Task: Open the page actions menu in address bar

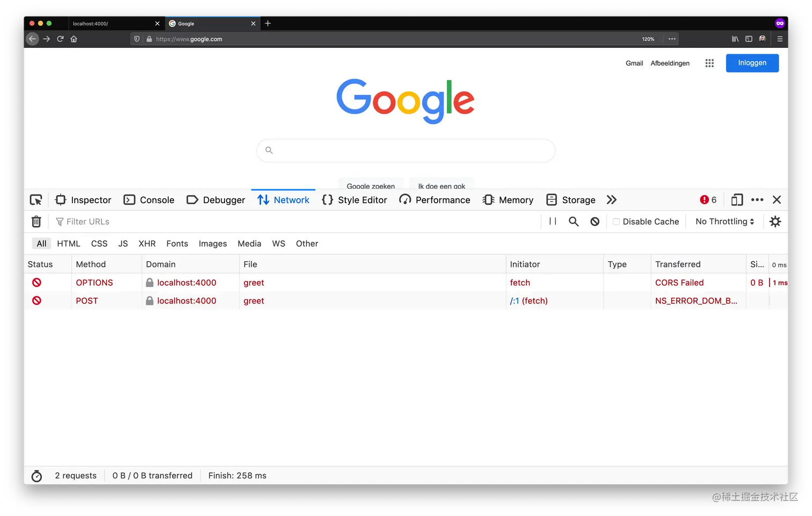Action: coord(672,39)
